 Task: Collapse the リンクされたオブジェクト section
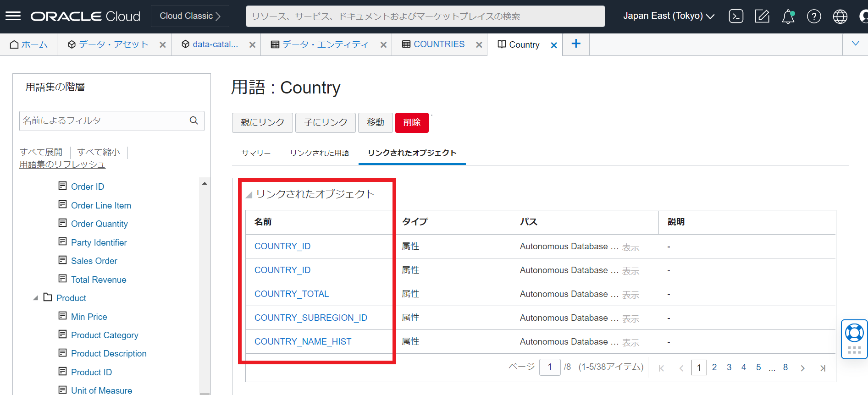click(249, 195)
